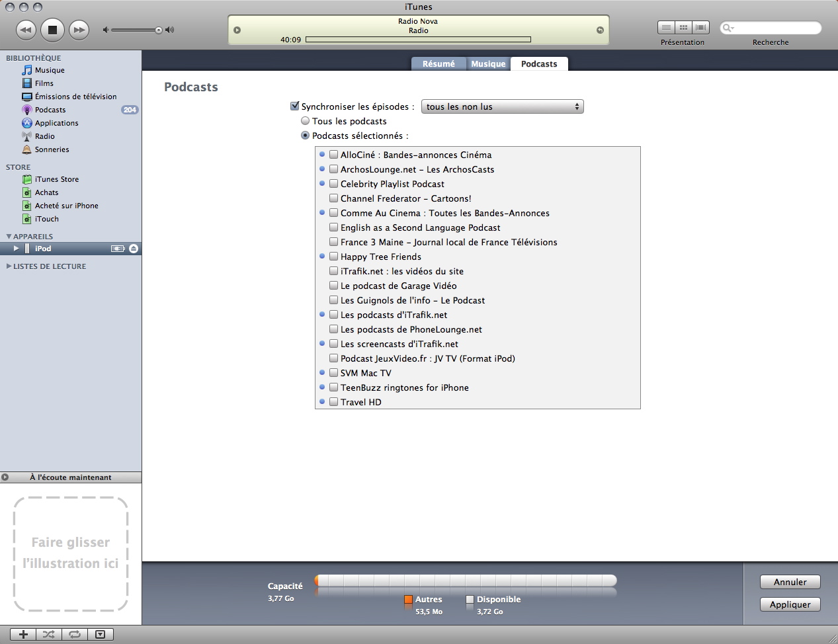The height and width of the screenshot is (644, 838).
Task: Stop playback with the stop button
Action: point(52,29)
